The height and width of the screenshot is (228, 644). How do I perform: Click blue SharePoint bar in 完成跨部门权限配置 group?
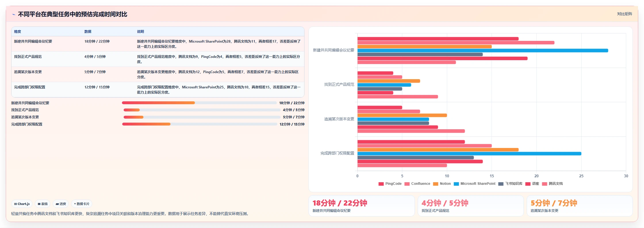pos(469,154)
